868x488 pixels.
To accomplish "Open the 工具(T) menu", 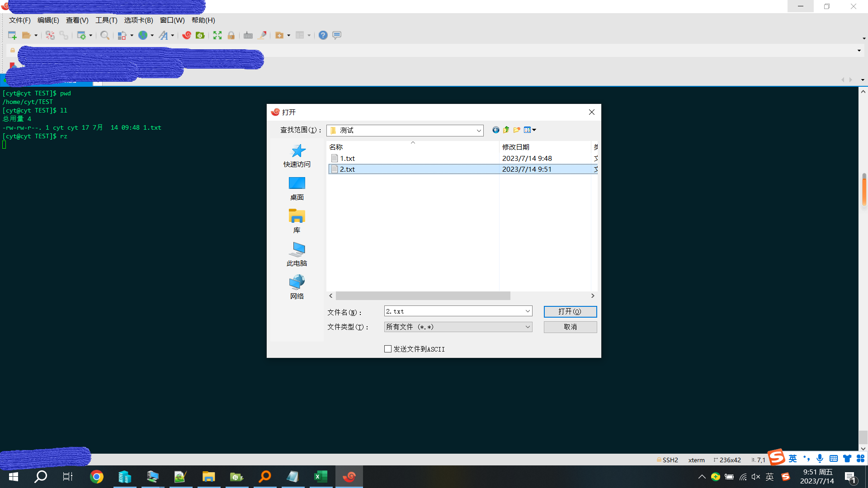I will (106, 20).
